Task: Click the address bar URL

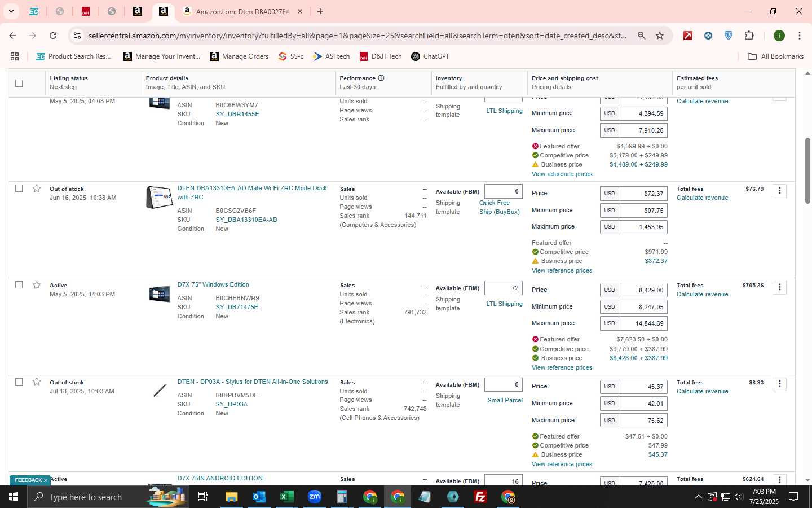Action: coord(357,36)
